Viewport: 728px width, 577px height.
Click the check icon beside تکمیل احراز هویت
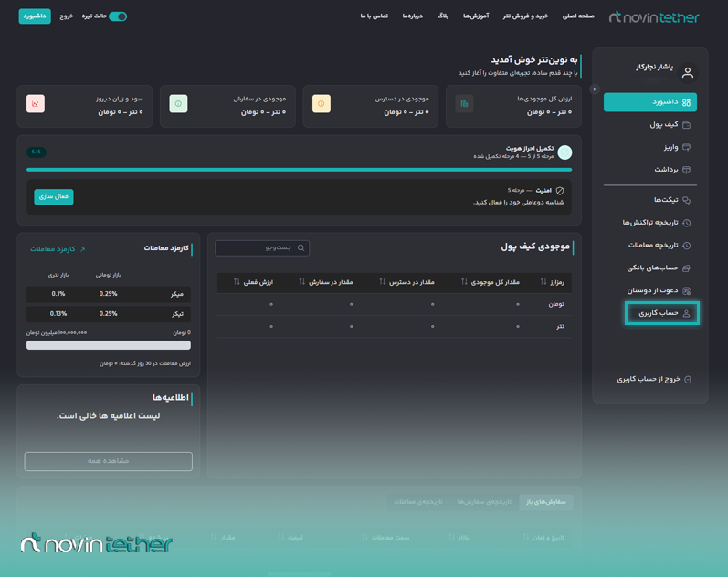pos(564,152)
